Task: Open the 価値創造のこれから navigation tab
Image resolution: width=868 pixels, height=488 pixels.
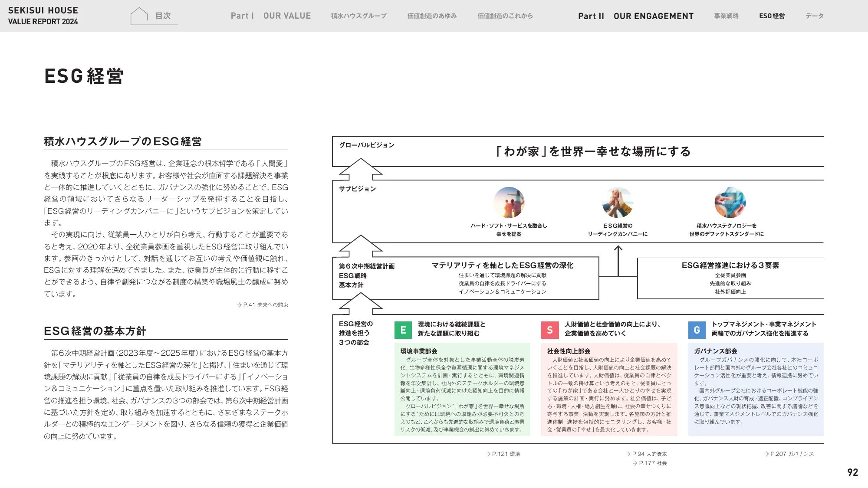Action: (x=505, y=16)
